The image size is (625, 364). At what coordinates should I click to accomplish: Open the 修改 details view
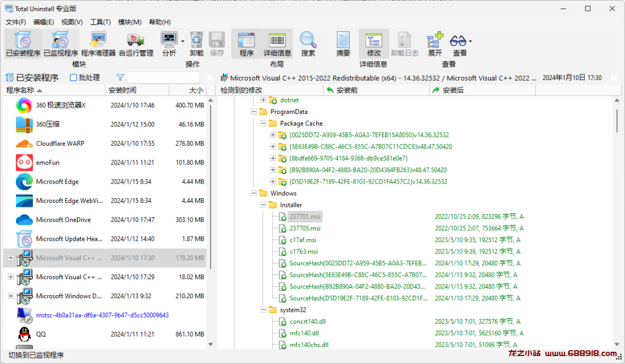click(374, 44)
